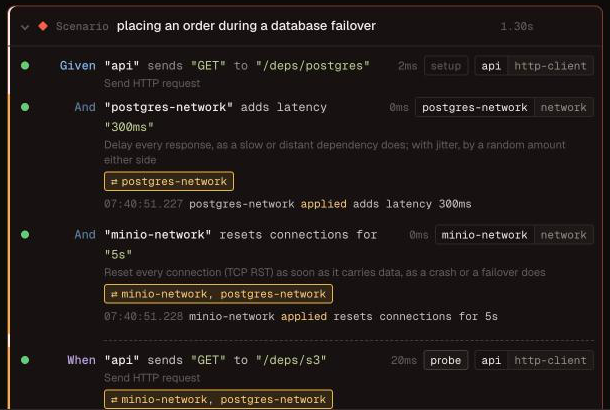Viewport: 610px width, 410px height.
Task: Select 'postgres-network' tag beside adds latency step
Action: coord(475,107)
